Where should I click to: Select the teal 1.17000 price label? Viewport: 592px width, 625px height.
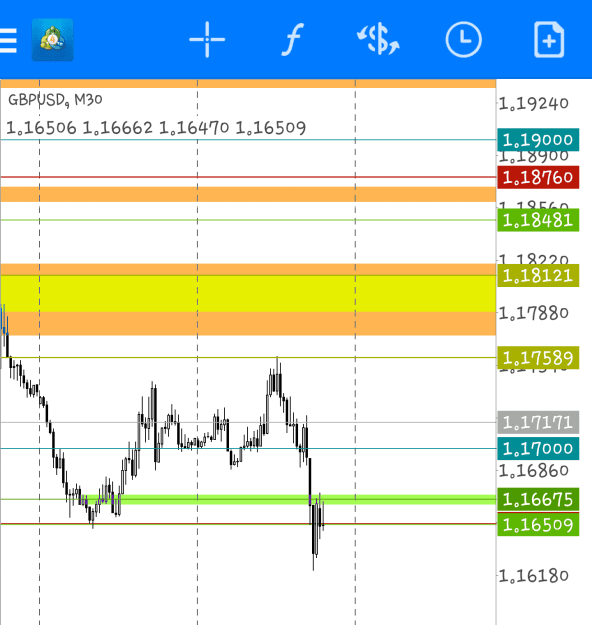[538, 448]
